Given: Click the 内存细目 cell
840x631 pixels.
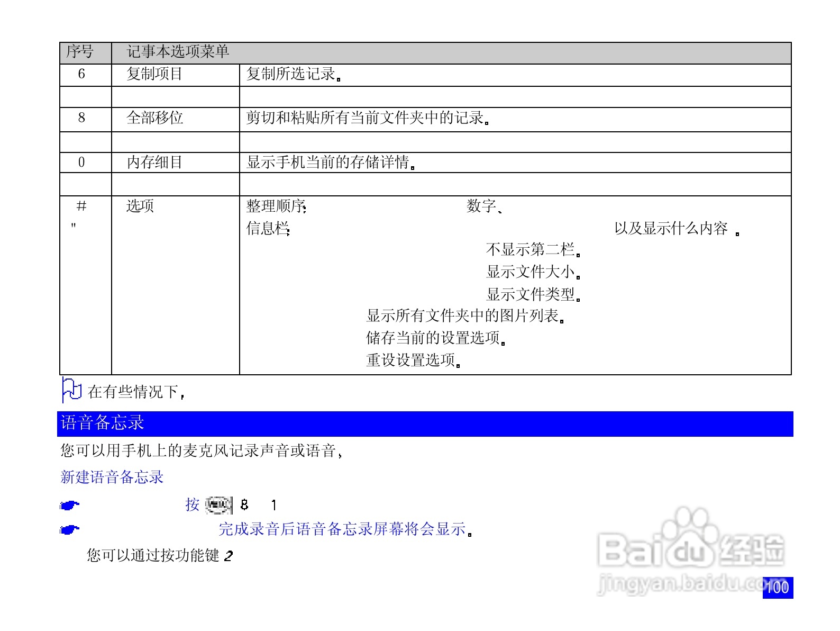Looking at the screenshot, I should pos(176,162).
